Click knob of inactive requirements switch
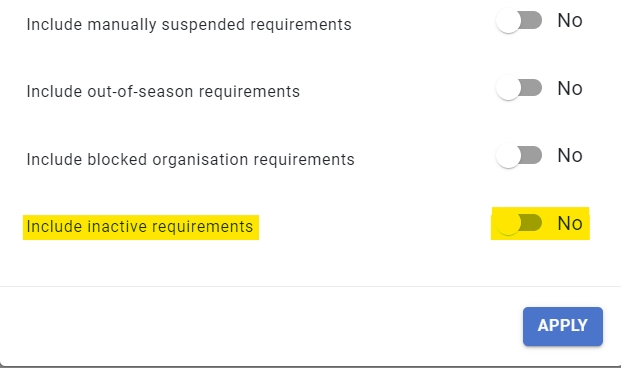This screenshot has height=368, width=621. (x=508, y=223)
